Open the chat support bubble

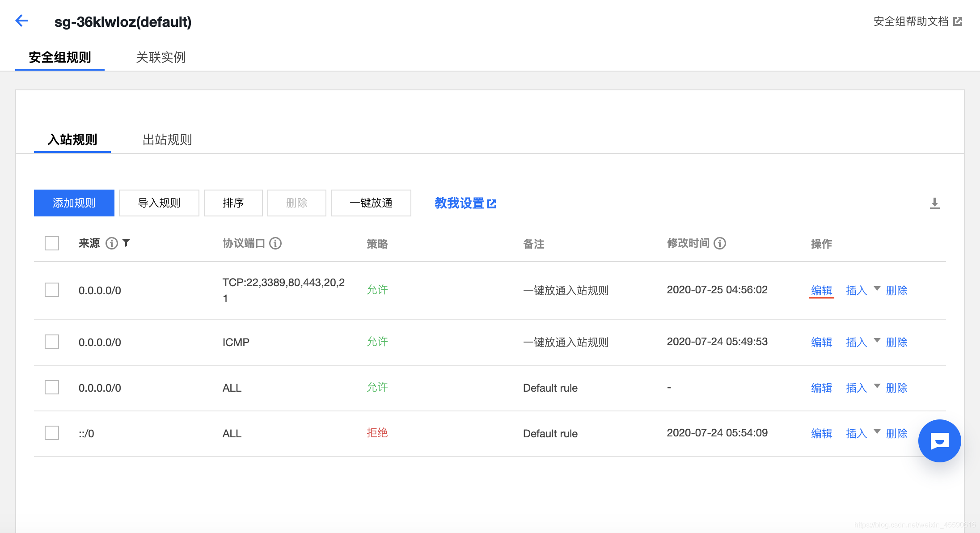click(x=939, y=441)
